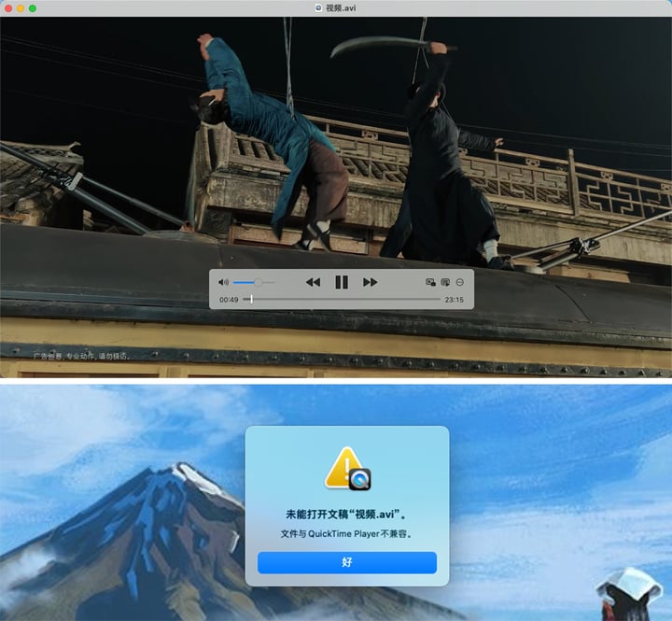Pause the playing video
Viewport: 672px width, 621px height.
coord(342,282)
